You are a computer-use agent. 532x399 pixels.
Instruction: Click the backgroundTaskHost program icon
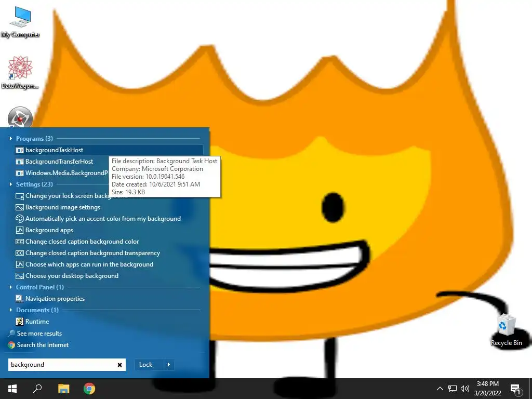(20, 150)
